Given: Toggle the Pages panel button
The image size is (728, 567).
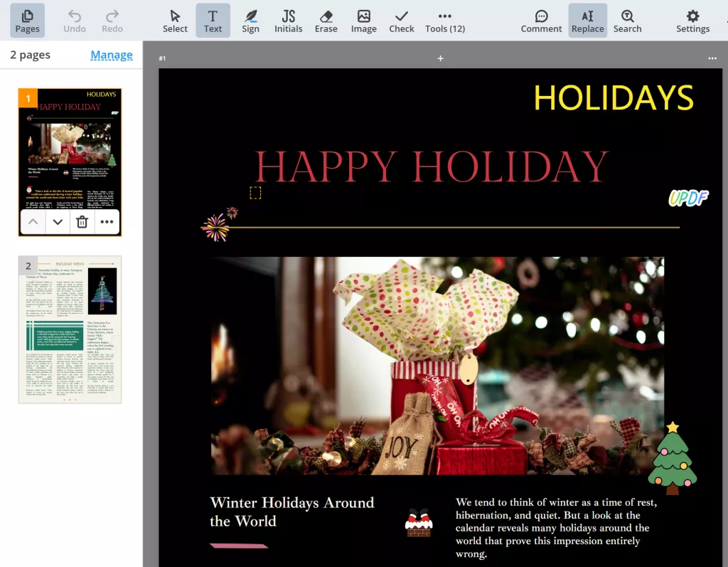Looking at the screenshot, I should tap(27, 21).
